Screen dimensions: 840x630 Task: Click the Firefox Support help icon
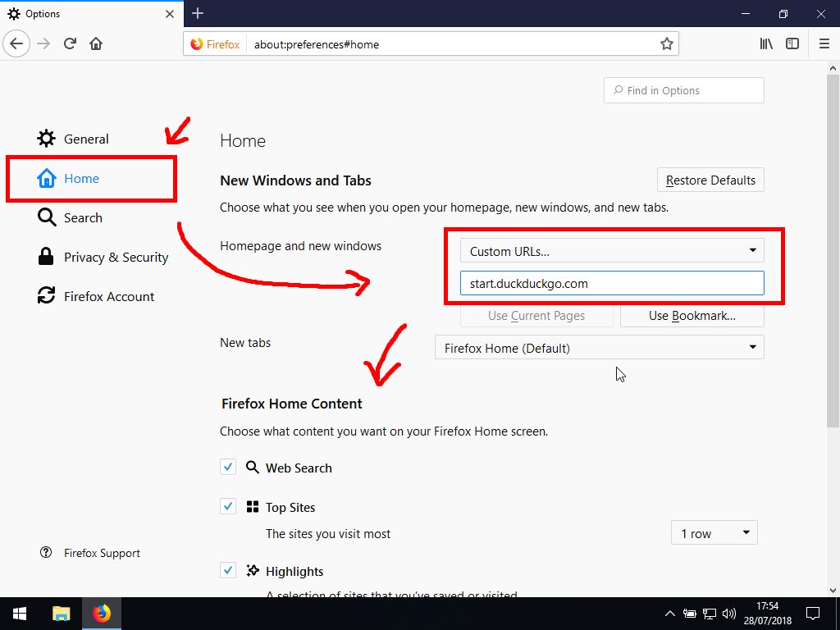(x=46, y=552)
